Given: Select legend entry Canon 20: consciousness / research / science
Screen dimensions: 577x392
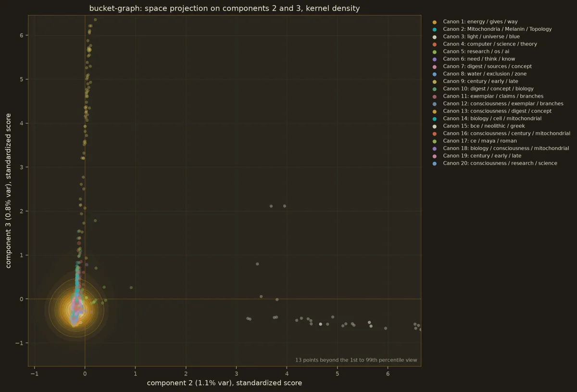Looking at the screenshot, I should pyautogui.click(x=500, y=163).
